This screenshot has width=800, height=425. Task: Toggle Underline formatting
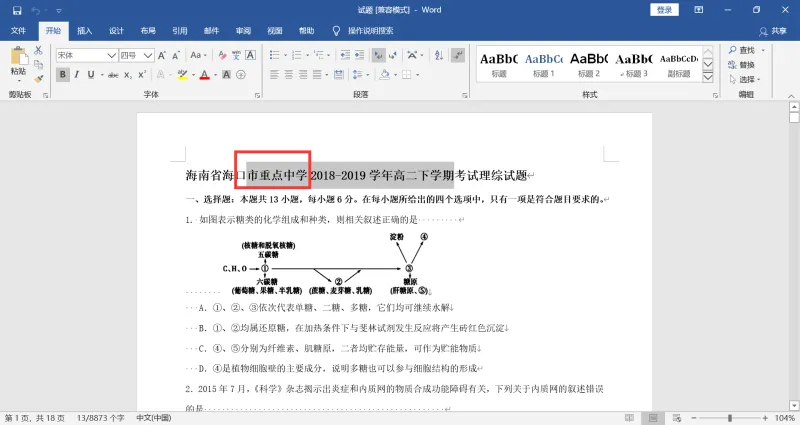(91, 75)
